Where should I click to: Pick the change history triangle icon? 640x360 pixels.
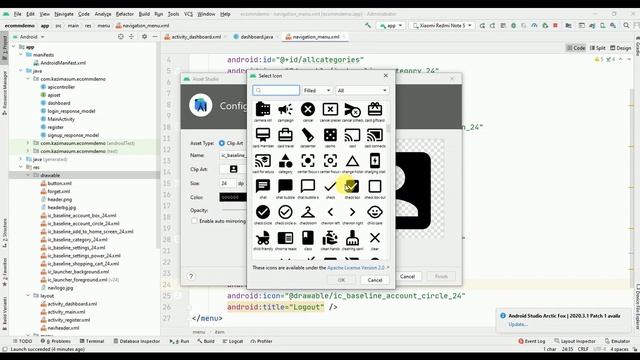[x=352, y=161]
